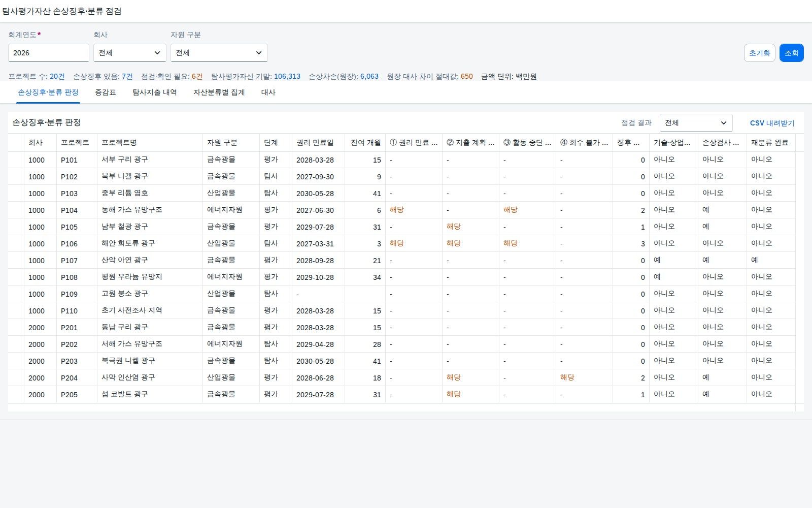The height and width of the screenshot is (508, 812).
Task: Click project name 산악 아연 광구
Action: [x=125, y=260]
